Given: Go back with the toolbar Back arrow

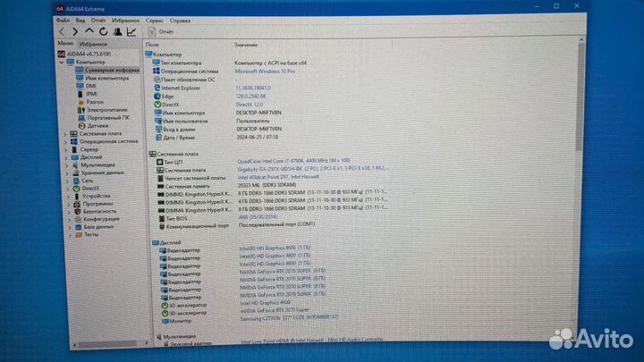Looking at the screenshot, I should [x=62, y=31].
